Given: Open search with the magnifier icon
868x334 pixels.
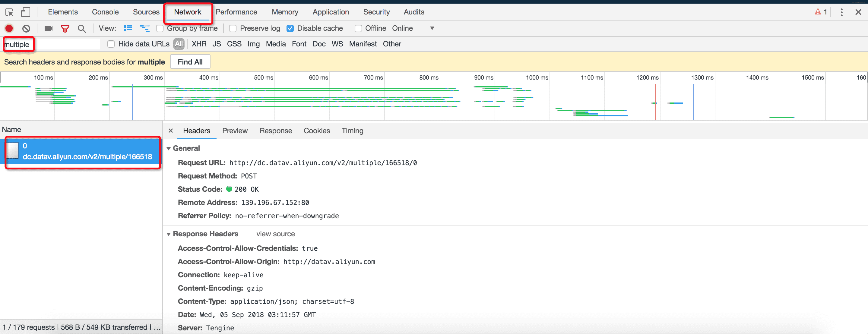Looking at the screenshot, I should [81, 29].
